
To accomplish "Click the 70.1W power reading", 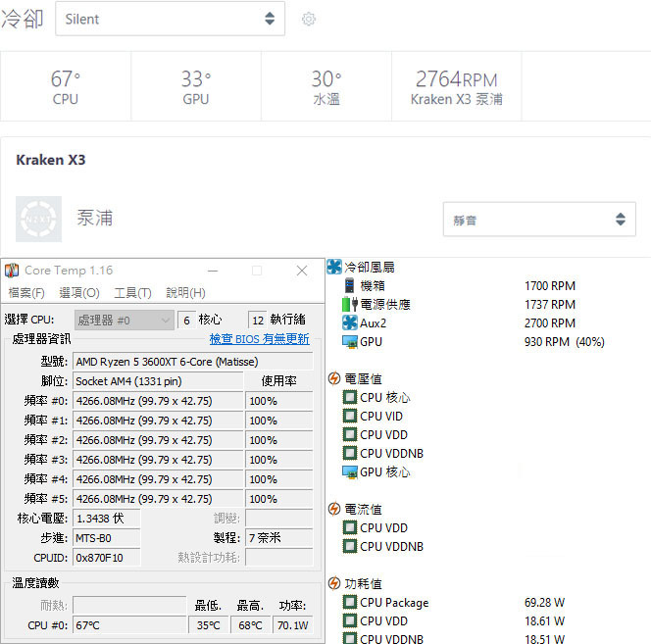I will 293,625.
